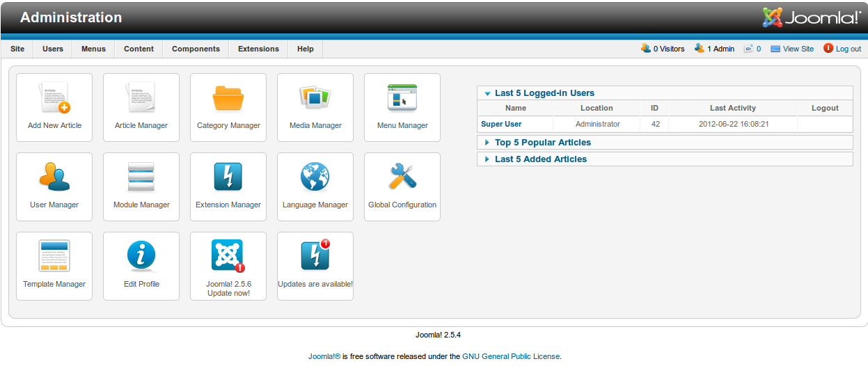
Task: Open the Category Manager folder icon
Action: [x=228, y=98]
